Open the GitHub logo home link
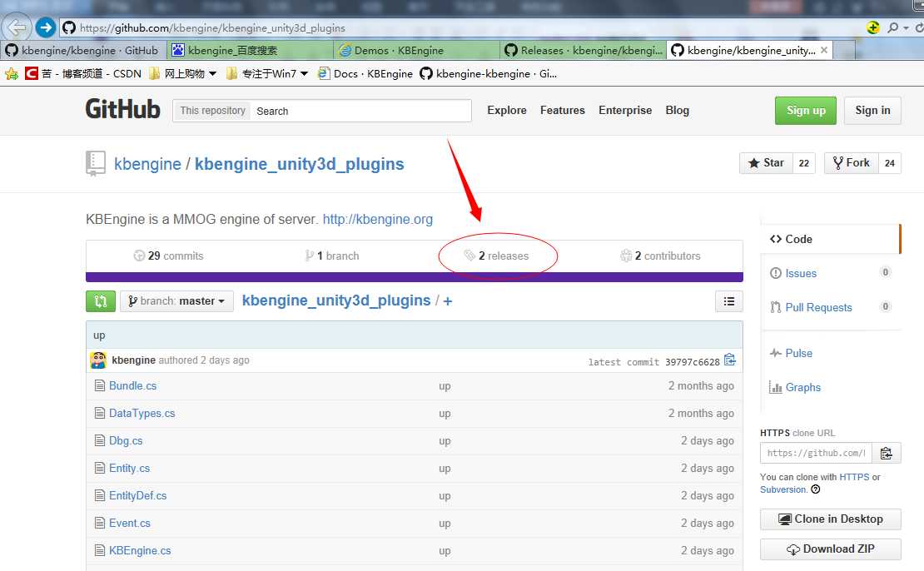The height and width of the screenshot is (571, 924). point(122,110)
